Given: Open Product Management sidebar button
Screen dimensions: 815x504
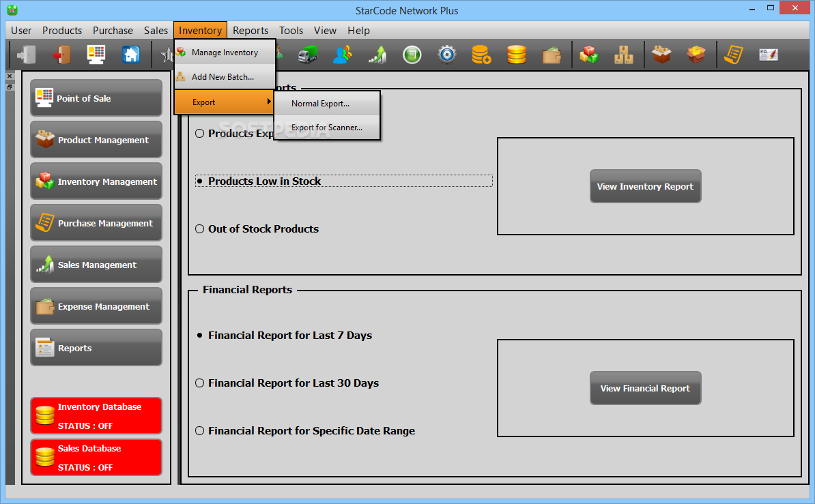Looking at the screenshot, I should click(x=96, y=140).
